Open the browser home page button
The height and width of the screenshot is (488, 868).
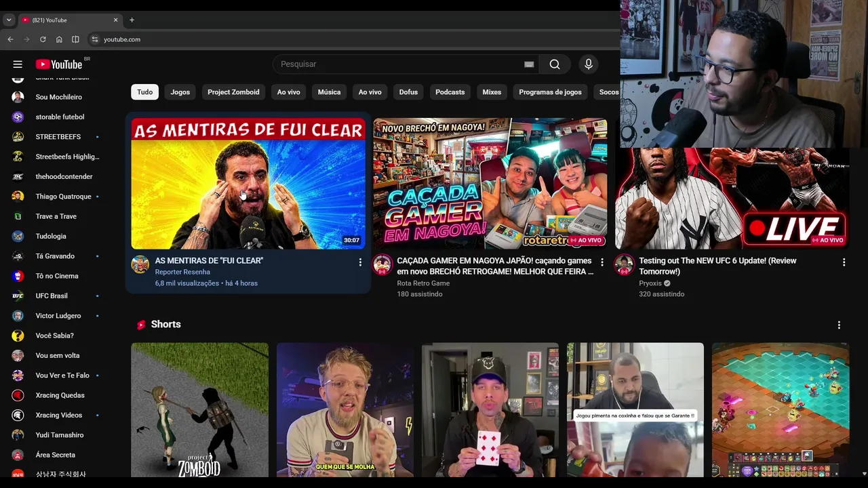click(x=59, y=39)
